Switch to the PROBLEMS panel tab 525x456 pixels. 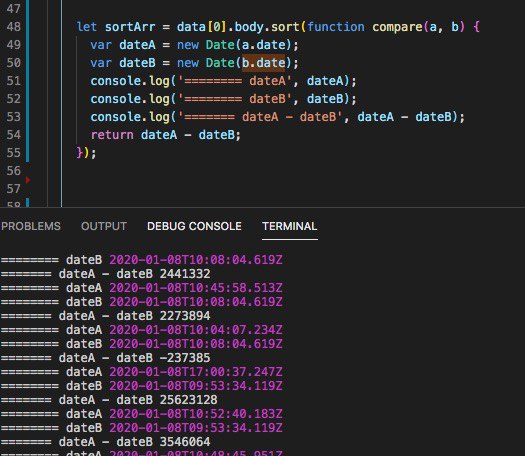coord(31,226)
